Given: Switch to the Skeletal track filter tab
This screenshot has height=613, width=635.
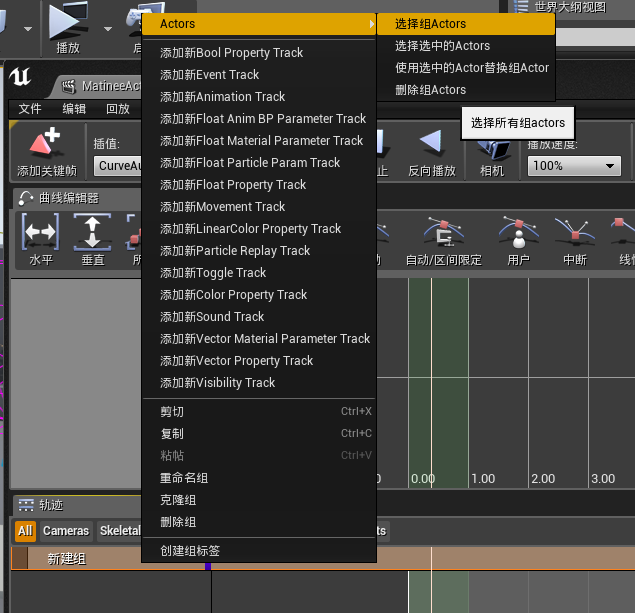Looking at the screenshot, I should [119, 531].
